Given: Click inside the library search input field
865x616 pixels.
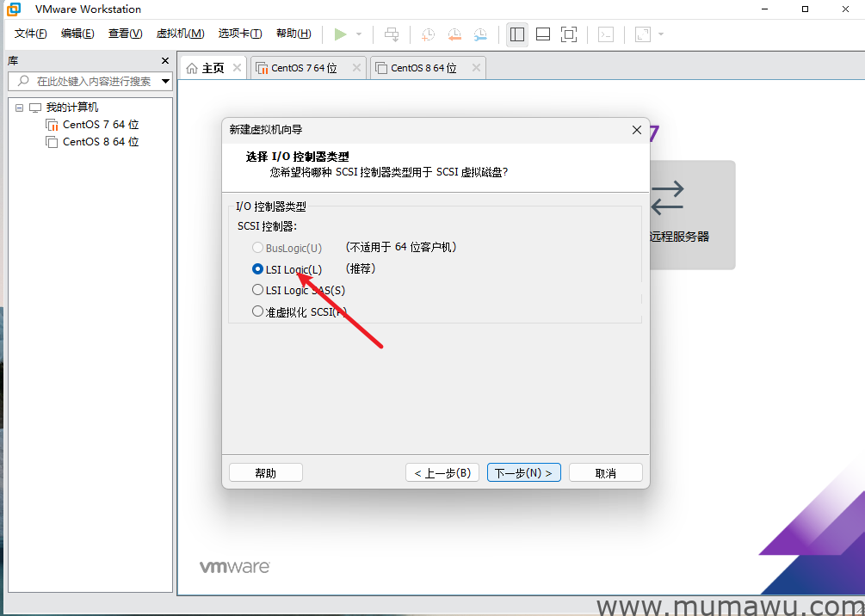Looking at the screenshot, I should (86, 80).
